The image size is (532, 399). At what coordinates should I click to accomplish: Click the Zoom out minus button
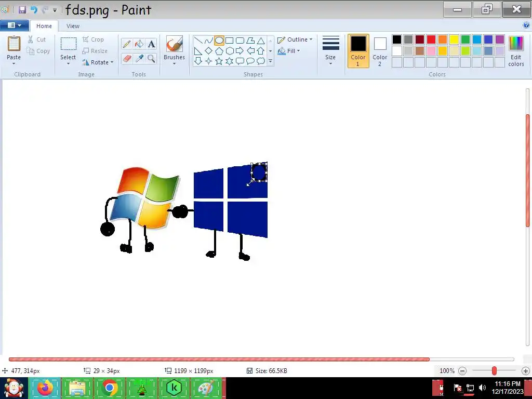tap(462, 371)
